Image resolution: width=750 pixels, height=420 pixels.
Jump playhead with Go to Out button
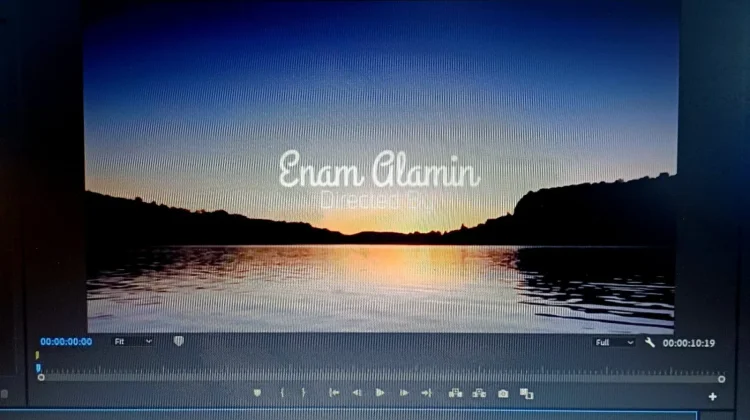tap(426, 393)
